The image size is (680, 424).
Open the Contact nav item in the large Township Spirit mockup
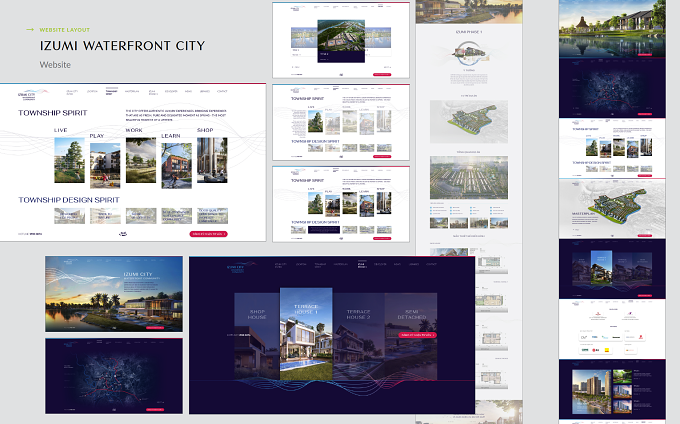point(222,91)
